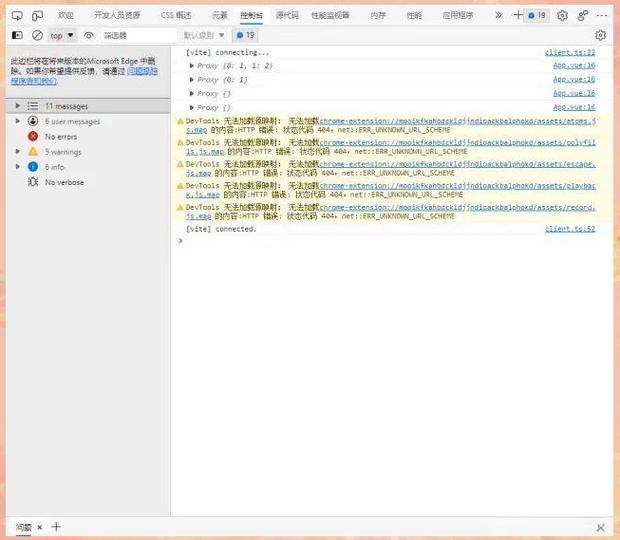Open the 性能监视器 tab
The height and width of the screenshot is (540, 620).
[331, 15]
